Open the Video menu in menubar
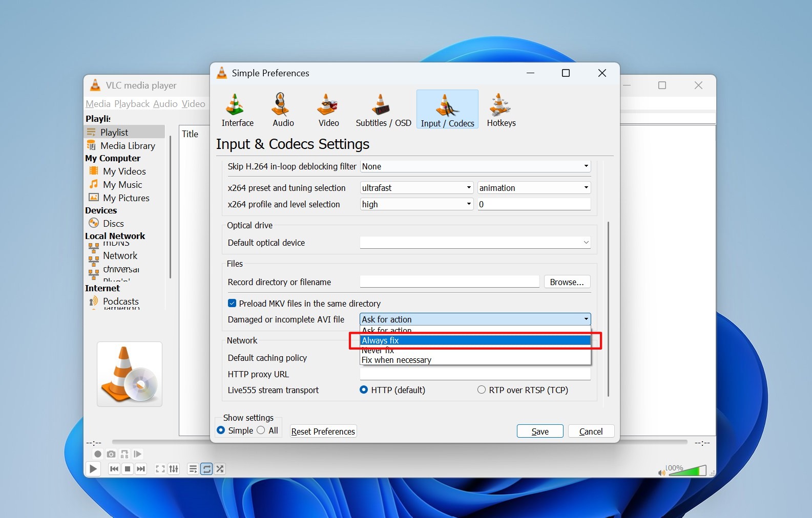This screenshot has height=518, width=812. click(x=193, y=103)
